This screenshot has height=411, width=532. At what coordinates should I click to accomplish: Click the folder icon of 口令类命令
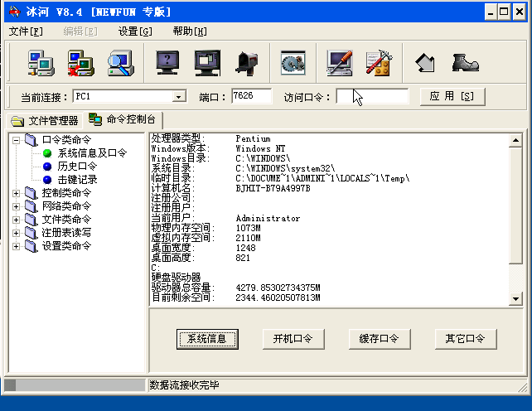point(31,140)
